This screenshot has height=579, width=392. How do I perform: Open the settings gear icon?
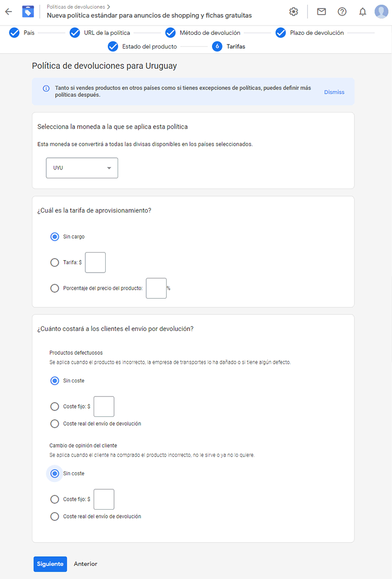point(294,11)
